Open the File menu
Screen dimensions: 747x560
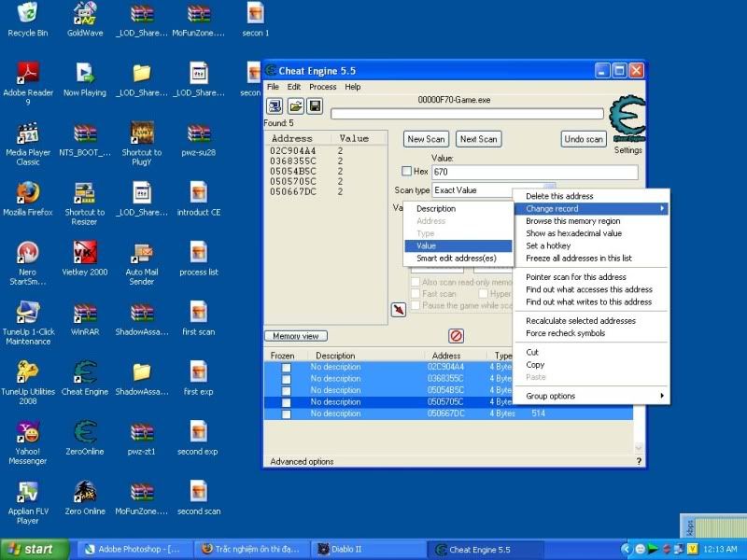pyautogui.click(x=273, y=87)
